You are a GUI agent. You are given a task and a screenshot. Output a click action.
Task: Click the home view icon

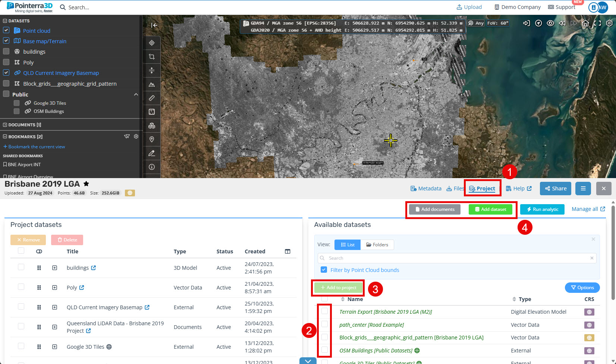585,23
